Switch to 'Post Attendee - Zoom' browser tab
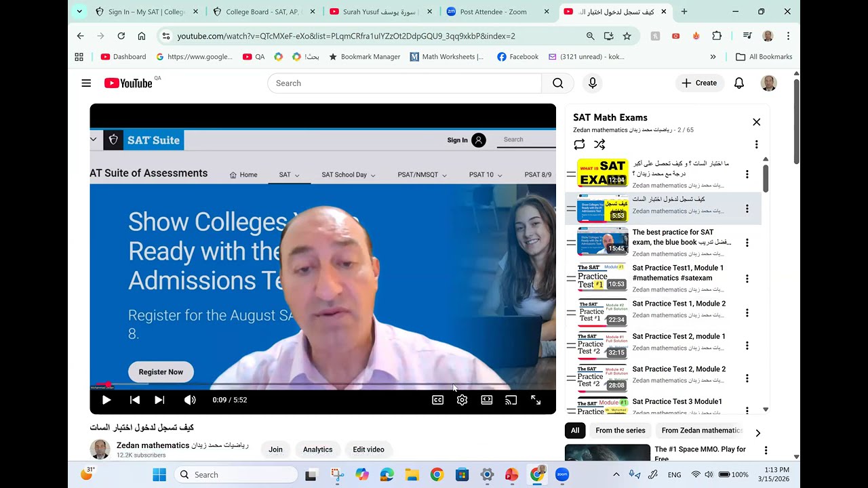The image size is (868, 488). point(498,12)
